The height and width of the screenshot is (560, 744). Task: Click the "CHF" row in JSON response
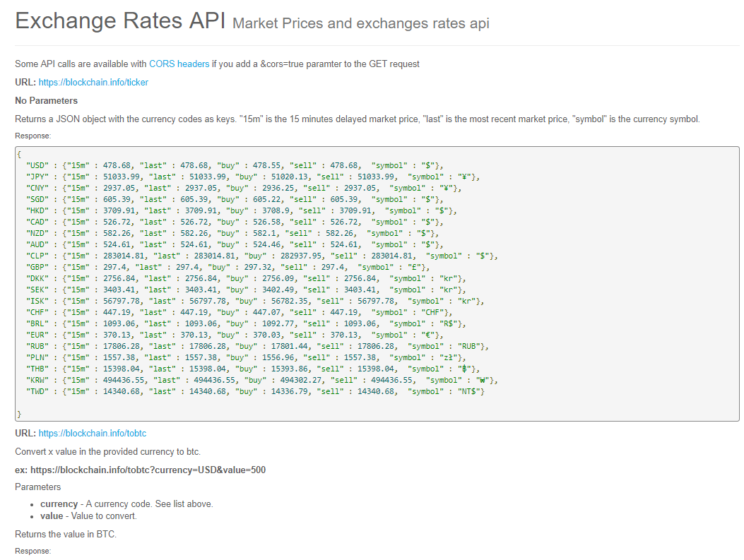[x=239, y=313]
